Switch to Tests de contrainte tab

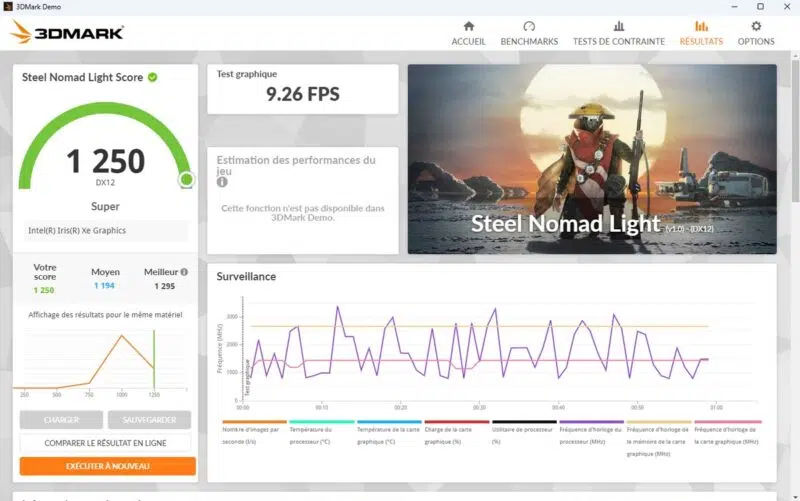[x=618, y=34]
